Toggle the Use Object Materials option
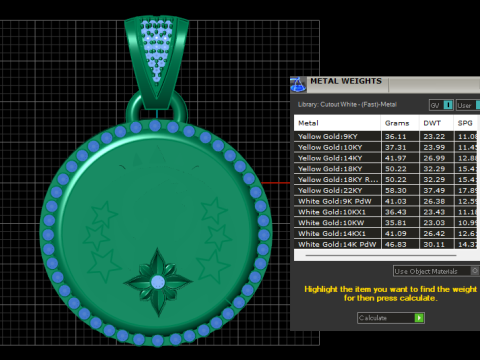 [436, 271]
